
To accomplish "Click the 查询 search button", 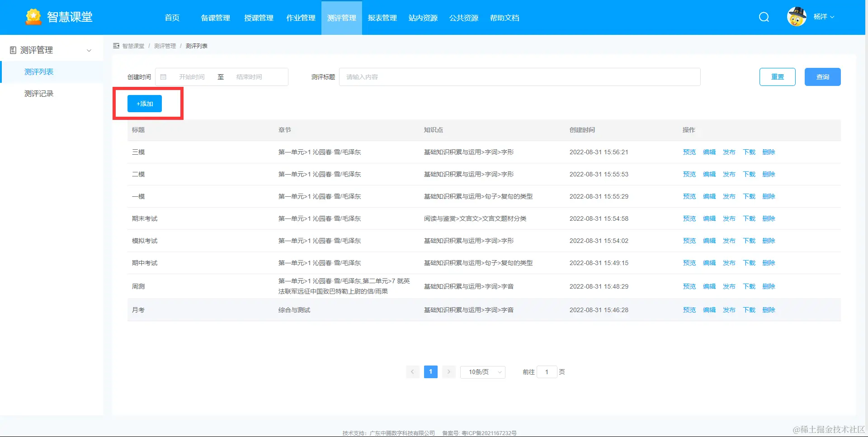I will 822,76.
